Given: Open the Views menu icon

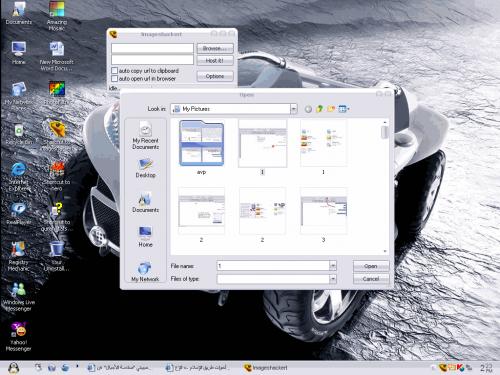Looking at the screenshot, I should pyautogui.click(x=343, y=109).
